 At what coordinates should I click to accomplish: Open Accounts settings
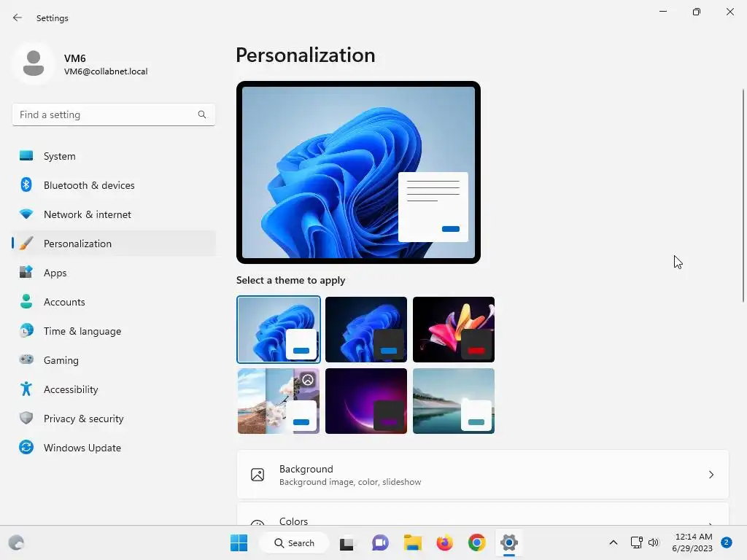pos(114,301)
